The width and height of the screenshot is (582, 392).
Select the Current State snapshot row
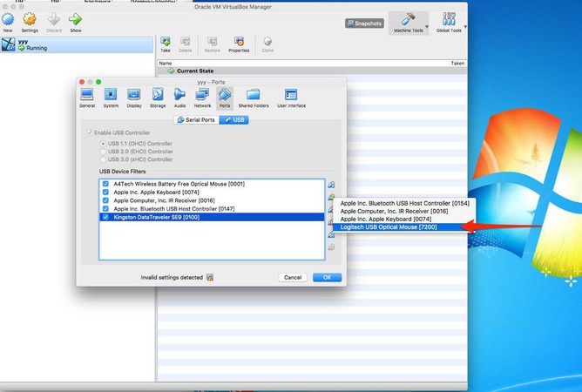pos(312,71)
